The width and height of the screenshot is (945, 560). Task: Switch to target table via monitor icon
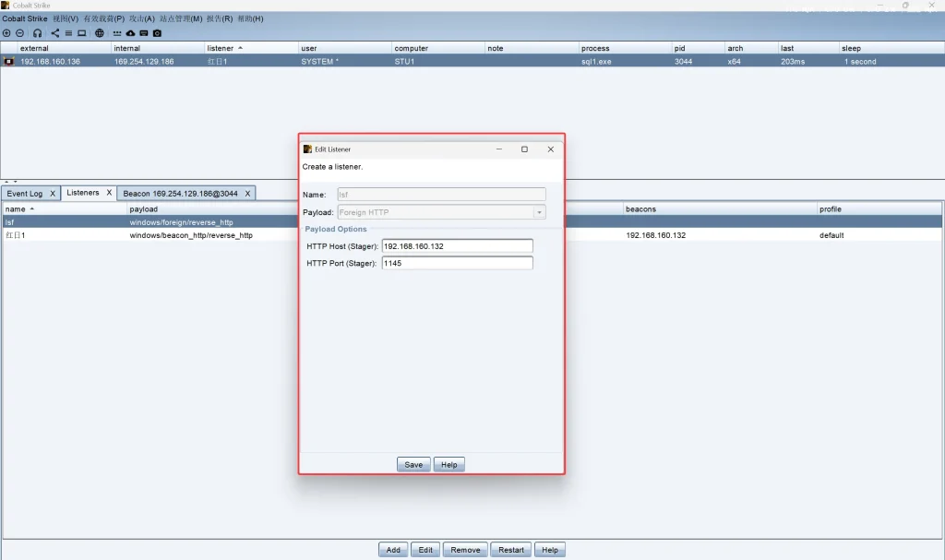pos(81,33)
